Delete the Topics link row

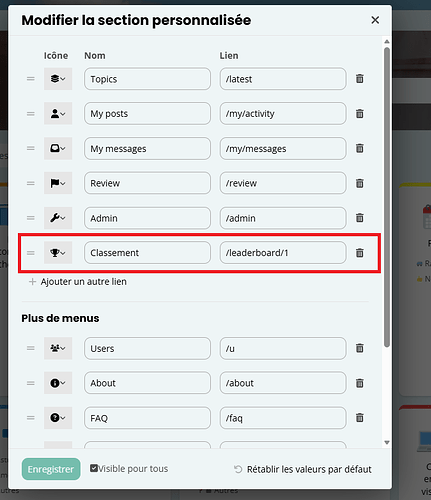tap(360, 79)
